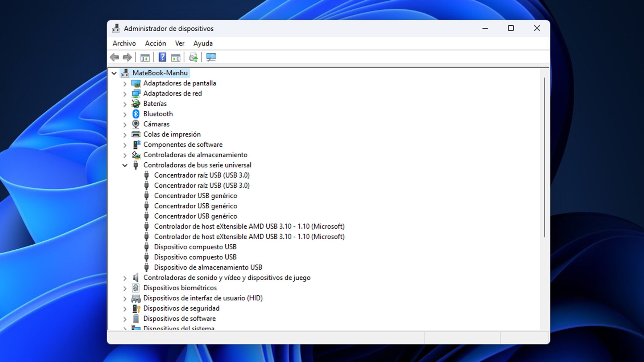Click the Device Manager icon in the title bar

click(116, 28)
